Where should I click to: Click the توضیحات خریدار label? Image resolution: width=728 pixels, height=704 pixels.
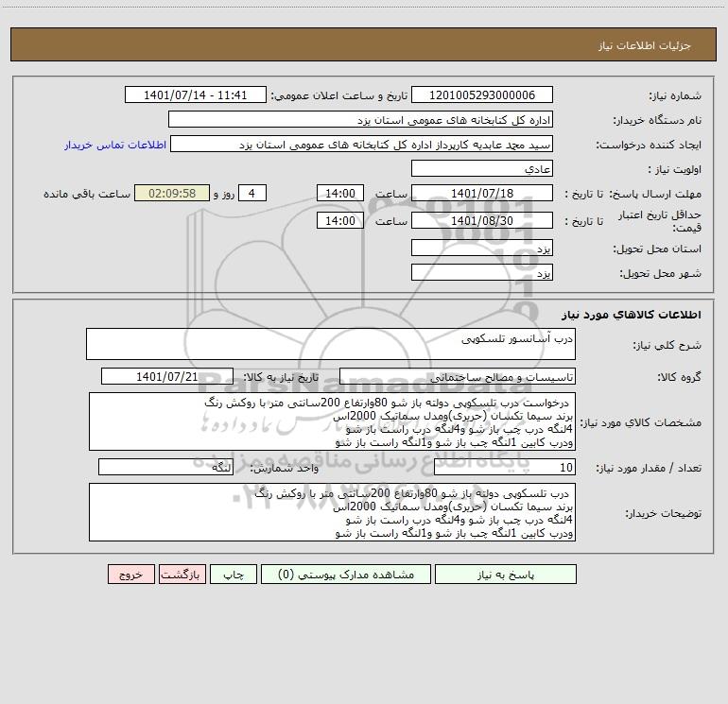[664, 514]
